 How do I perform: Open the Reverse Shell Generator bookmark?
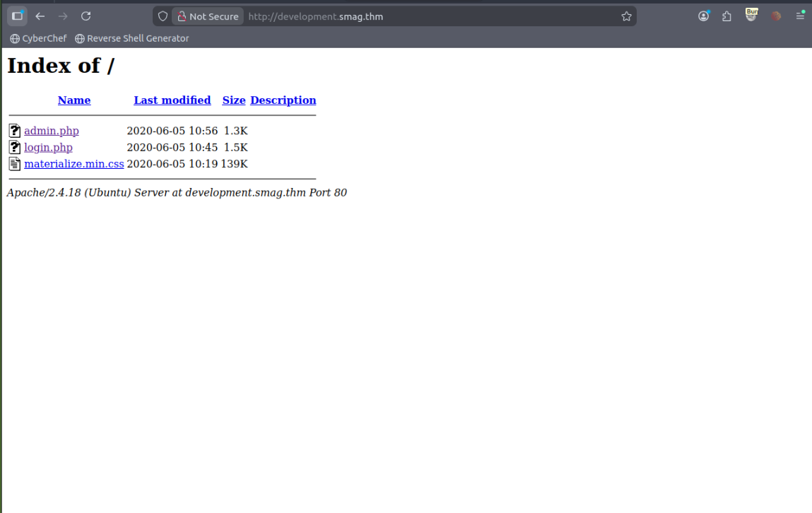click(x=132, y=38)
